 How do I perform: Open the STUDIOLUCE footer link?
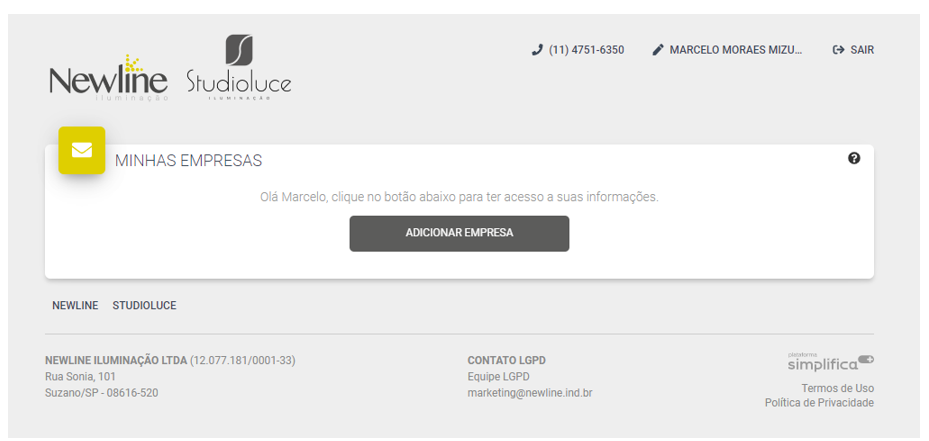pos(145,306)
